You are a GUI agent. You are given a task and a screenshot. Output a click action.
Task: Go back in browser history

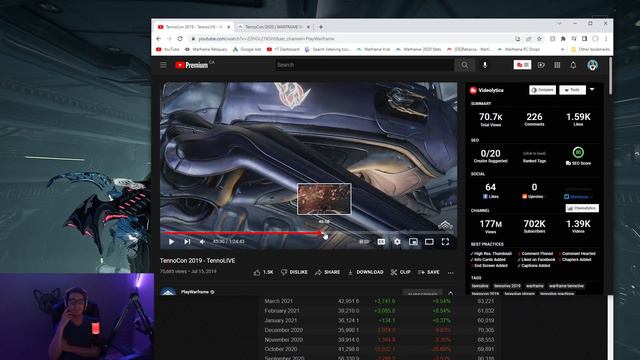pos(159,39)
